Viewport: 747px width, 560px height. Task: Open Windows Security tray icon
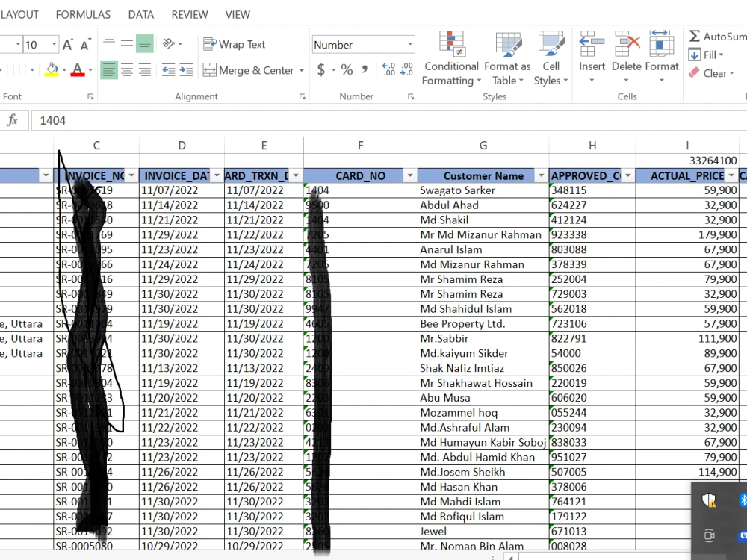pos(709,500)
